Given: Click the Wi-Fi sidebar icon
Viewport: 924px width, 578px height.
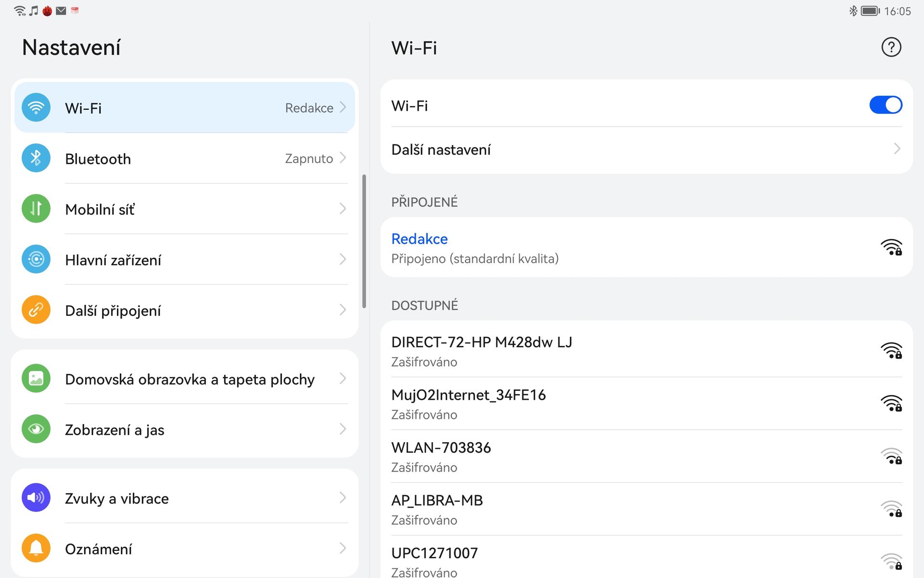Looking at the screenshot, I should click(36, 107).
